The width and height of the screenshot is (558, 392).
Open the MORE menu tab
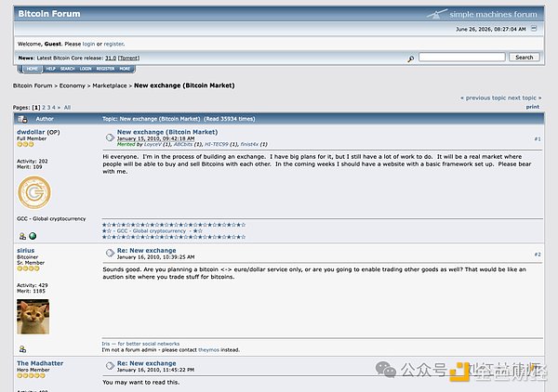click(x=125, y=69)
